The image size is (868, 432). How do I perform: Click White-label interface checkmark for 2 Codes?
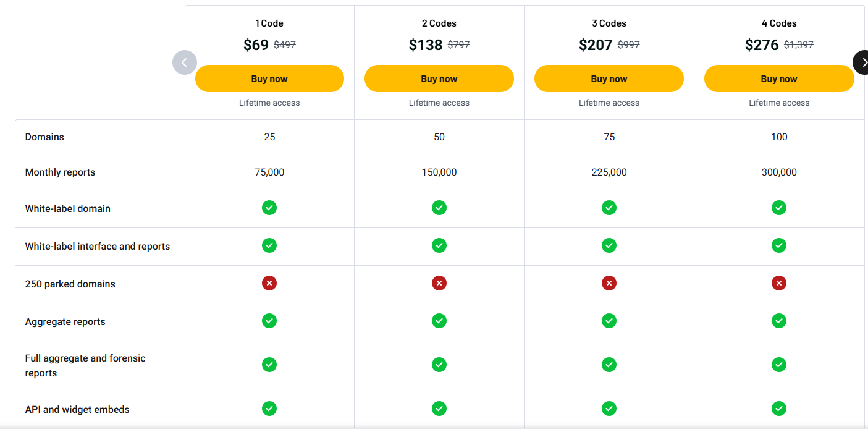[x=439, y=245]
